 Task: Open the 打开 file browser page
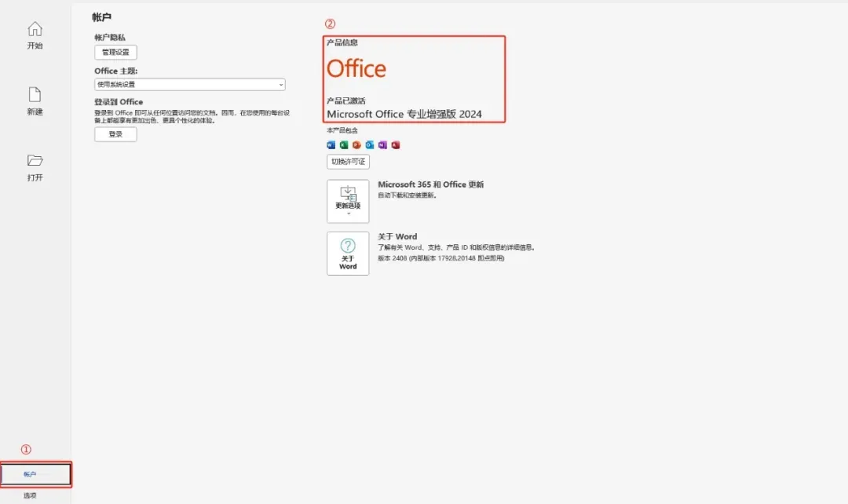[35, 167]
